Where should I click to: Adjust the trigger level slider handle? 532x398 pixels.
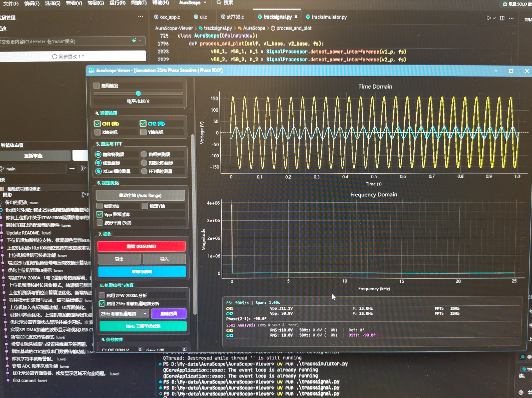coord(138,94)
